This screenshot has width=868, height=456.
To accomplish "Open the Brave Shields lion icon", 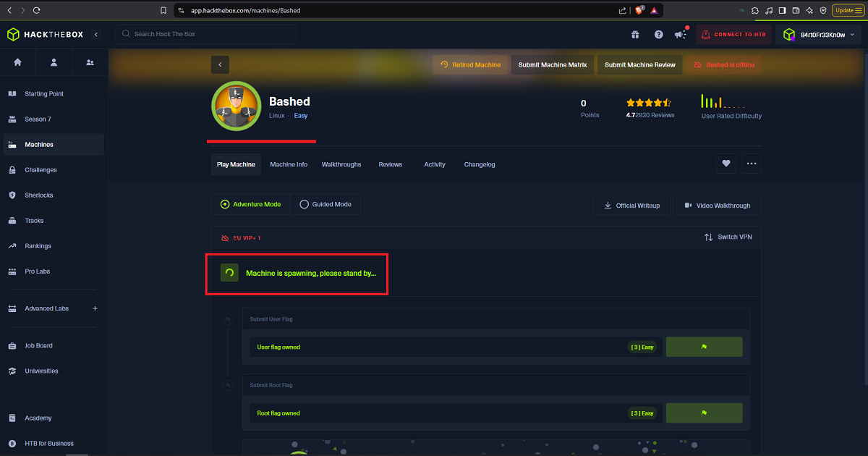I will click(x=639, y=10).
